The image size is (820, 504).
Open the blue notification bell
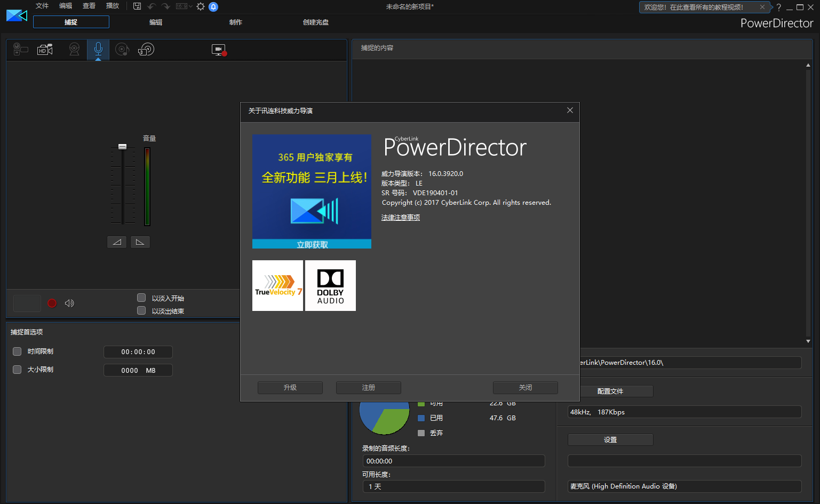213,6
